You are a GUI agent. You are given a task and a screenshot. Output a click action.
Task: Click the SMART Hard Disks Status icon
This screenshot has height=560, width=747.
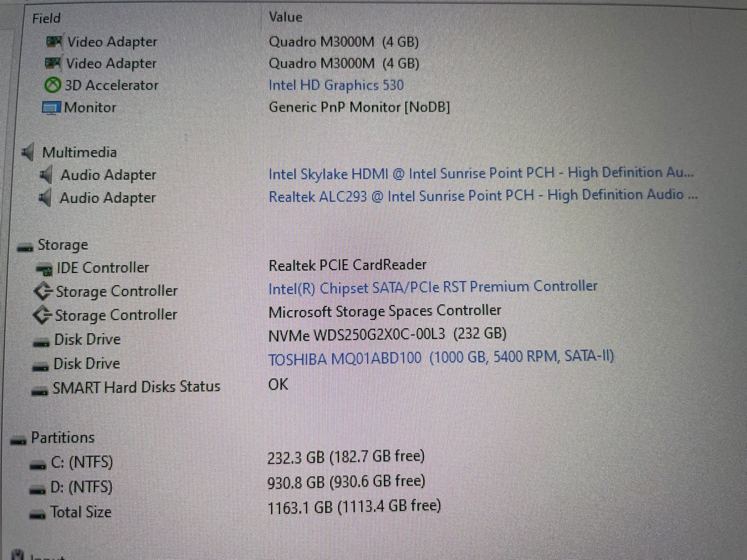click(x=40, y=391)
